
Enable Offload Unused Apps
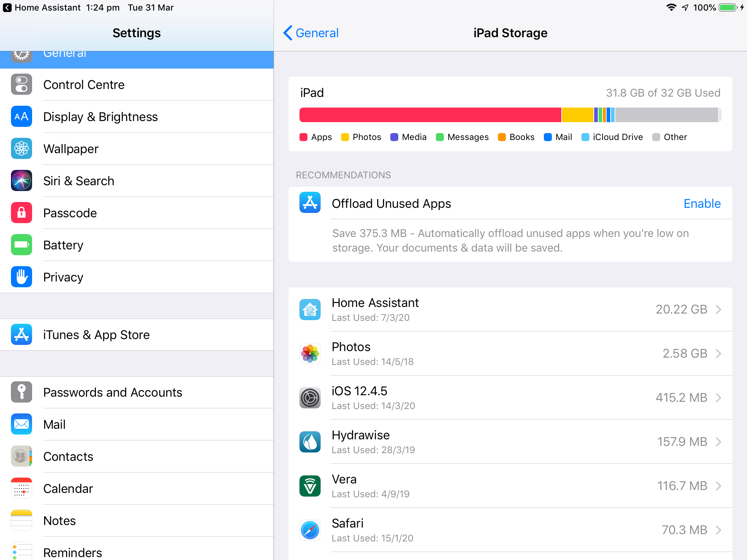click(x=702, y=203)
